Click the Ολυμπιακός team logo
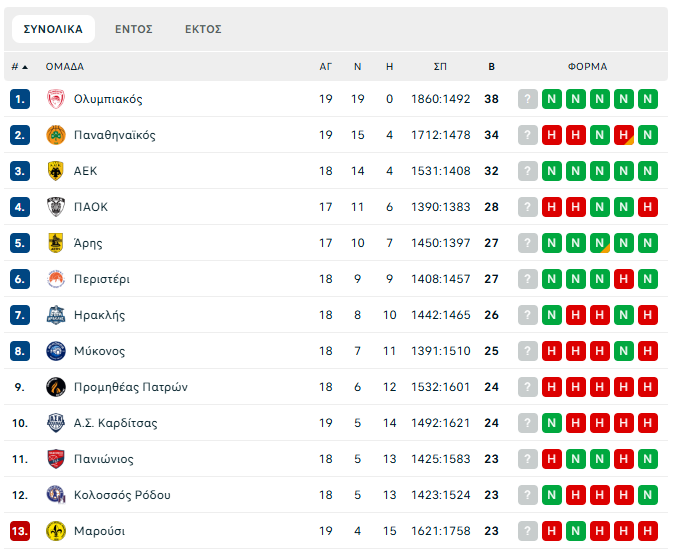674x556 pixels. pyautogui.click(x=55, y=99)
